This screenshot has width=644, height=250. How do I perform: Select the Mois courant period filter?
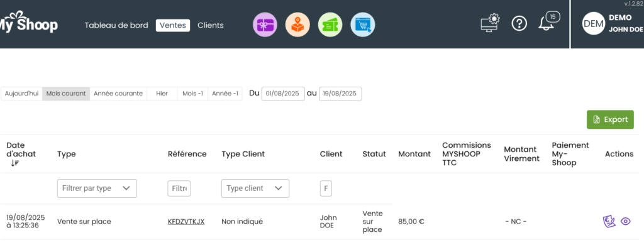pyautogui.click(x=66, y=94)
